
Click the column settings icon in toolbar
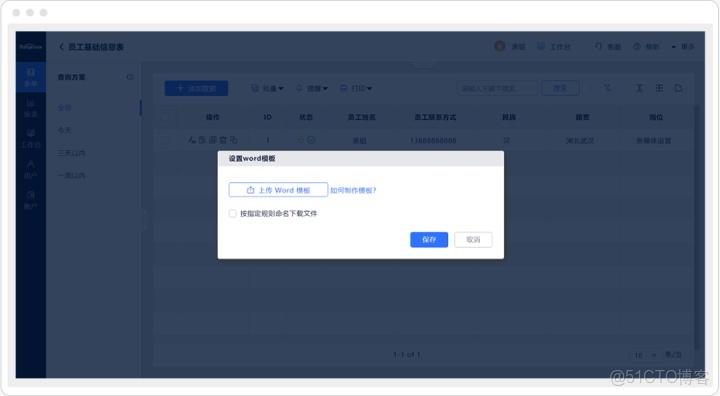659,88
